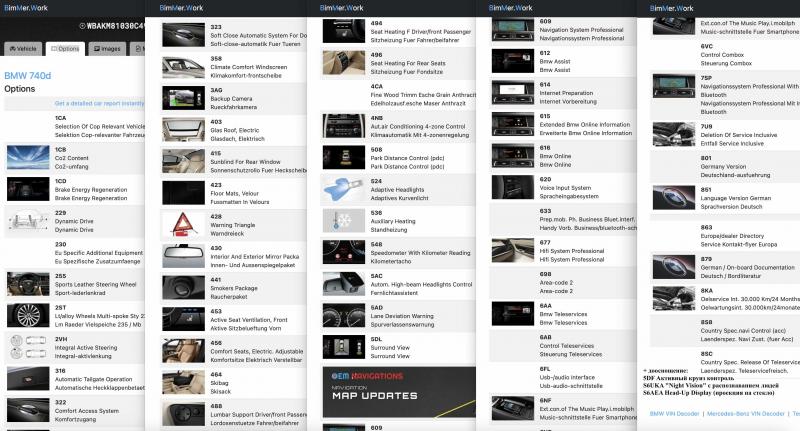Click the 255 Sports Leather Steering Wheel thumbnail

[28, 284]
